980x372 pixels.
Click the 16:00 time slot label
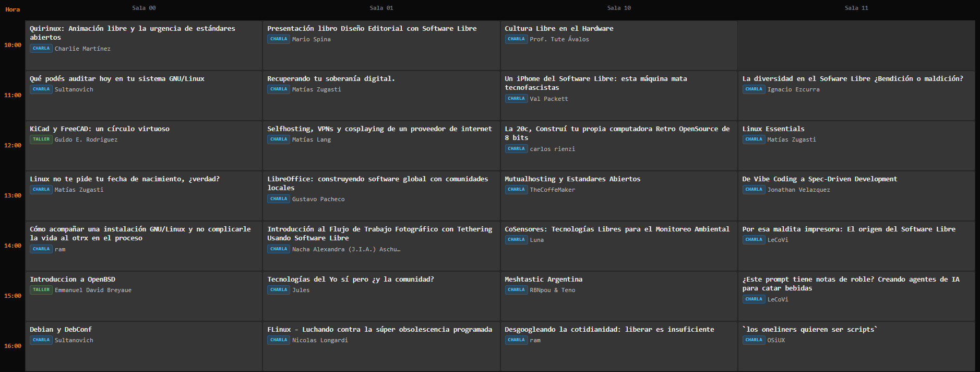(13, 346)
